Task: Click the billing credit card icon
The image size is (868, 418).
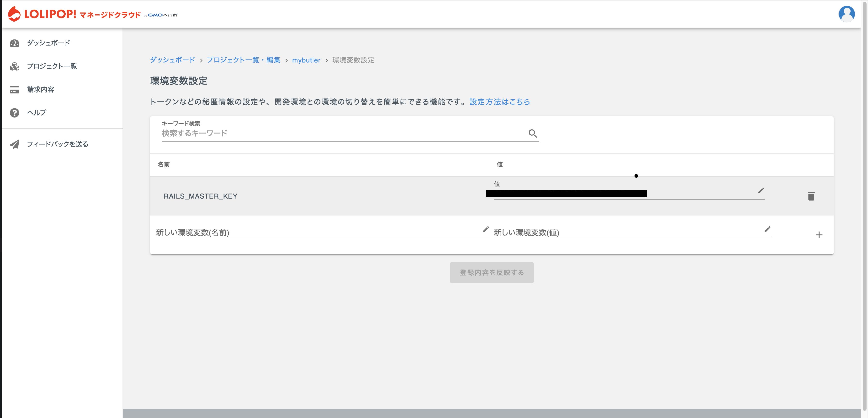Action: [15, 90]
